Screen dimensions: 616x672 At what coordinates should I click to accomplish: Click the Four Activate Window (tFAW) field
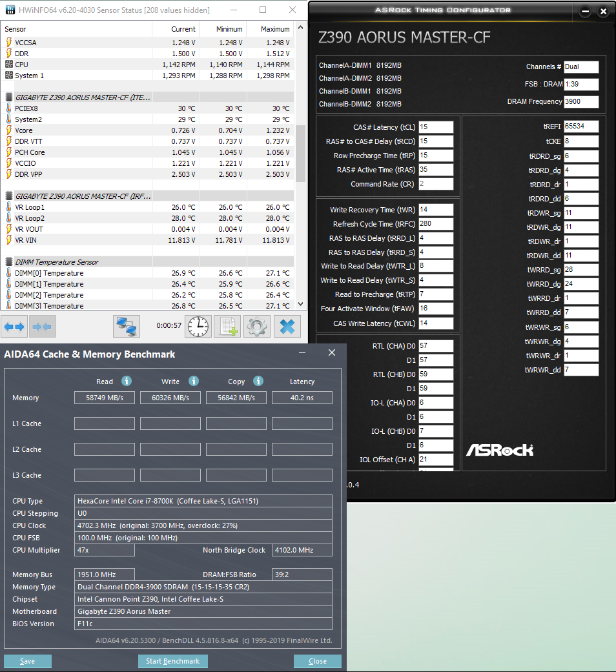point(436,308)
